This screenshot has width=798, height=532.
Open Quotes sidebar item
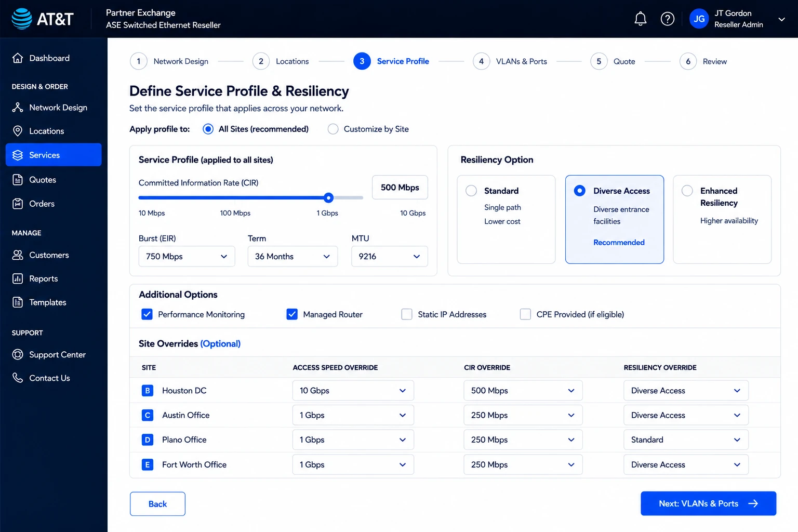click(x=54, y=180)
